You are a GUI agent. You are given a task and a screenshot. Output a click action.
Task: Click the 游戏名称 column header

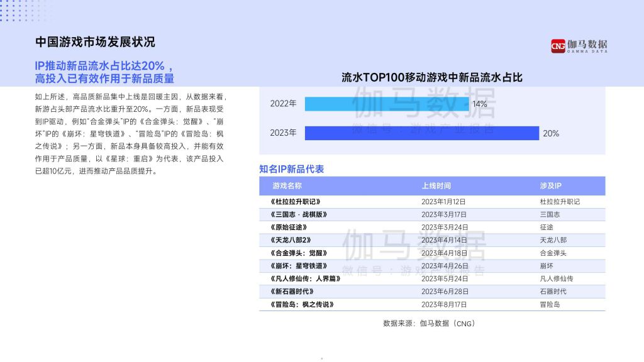click(287, 186)
